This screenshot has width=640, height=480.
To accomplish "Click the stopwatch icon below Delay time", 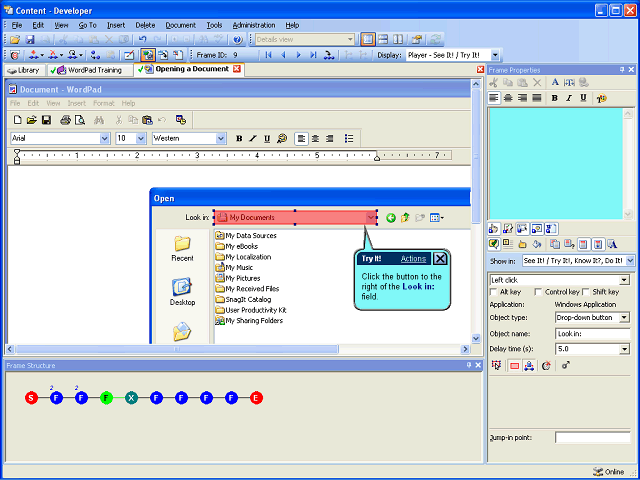I will 546,366.
